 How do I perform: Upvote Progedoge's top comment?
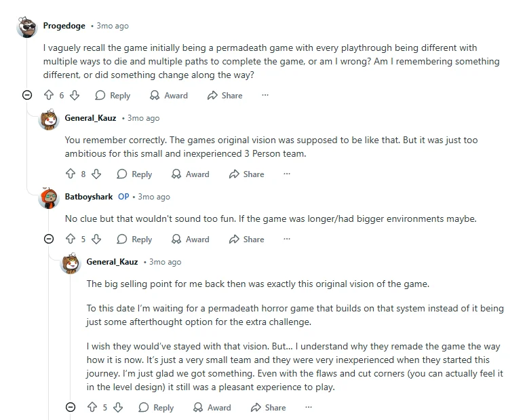(48, 96)
